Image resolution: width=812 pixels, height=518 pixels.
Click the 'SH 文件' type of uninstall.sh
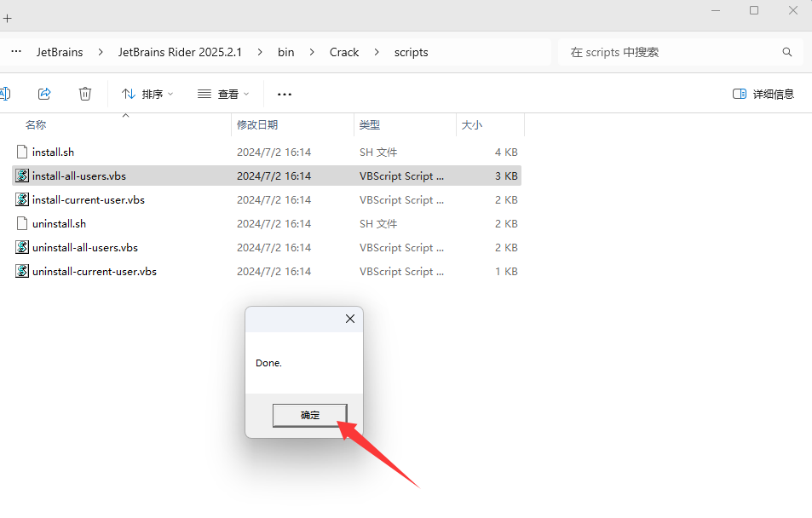tap(378, 224)
